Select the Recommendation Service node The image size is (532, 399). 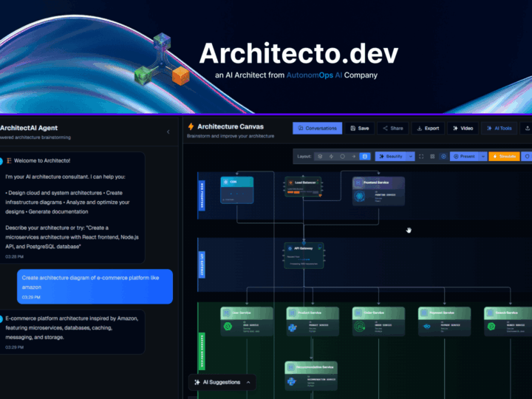[311, 376]
